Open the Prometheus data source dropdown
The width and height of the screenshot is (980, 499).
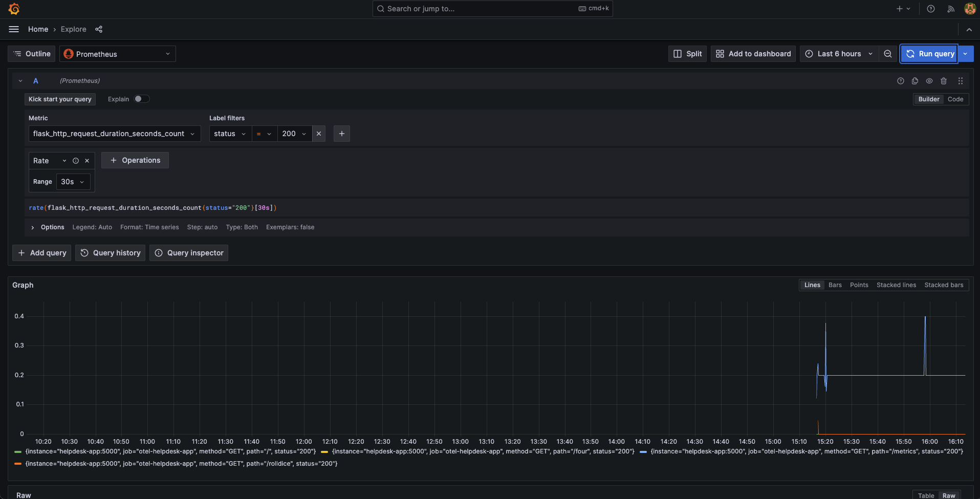(x=118, y=54)
